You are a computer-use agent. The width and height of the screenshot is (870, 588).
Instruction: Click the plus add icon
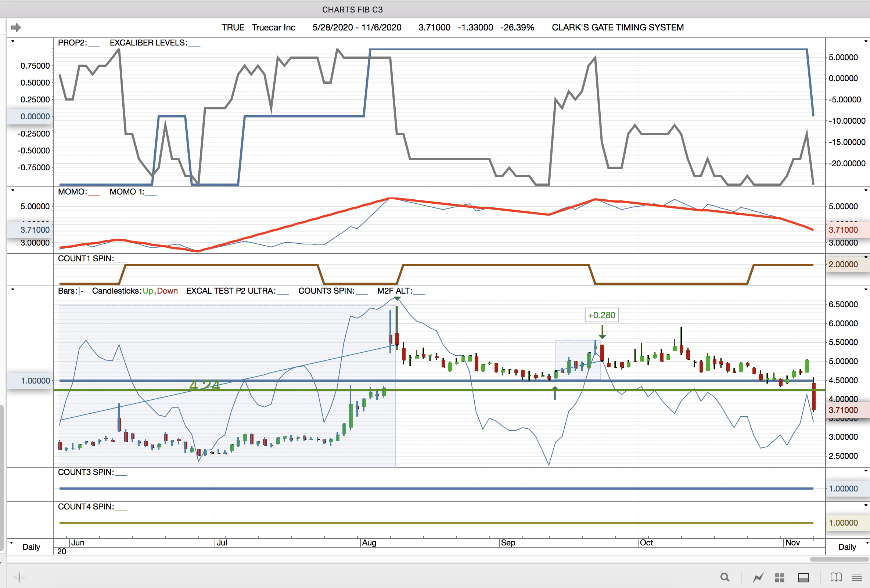coord(20,577)
